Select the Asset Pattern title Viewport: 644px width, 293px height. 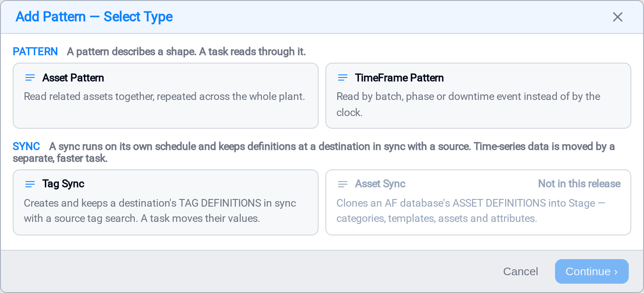point(73,78)
